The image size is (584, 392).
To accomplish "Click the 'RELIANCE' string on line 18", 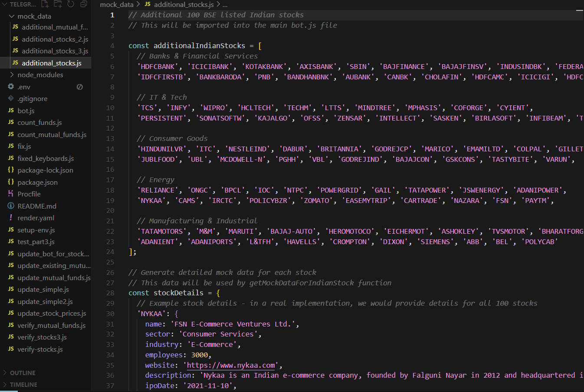I will tap(157, 190).
